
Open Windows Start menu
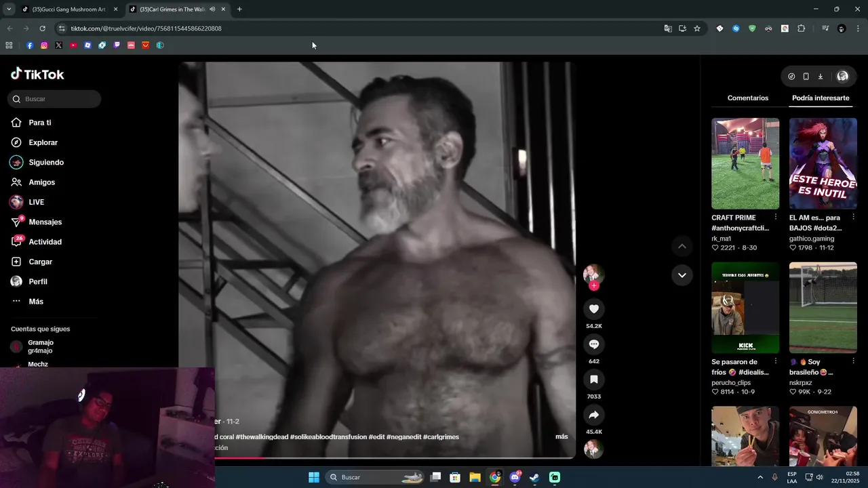[x=314, y=477]
